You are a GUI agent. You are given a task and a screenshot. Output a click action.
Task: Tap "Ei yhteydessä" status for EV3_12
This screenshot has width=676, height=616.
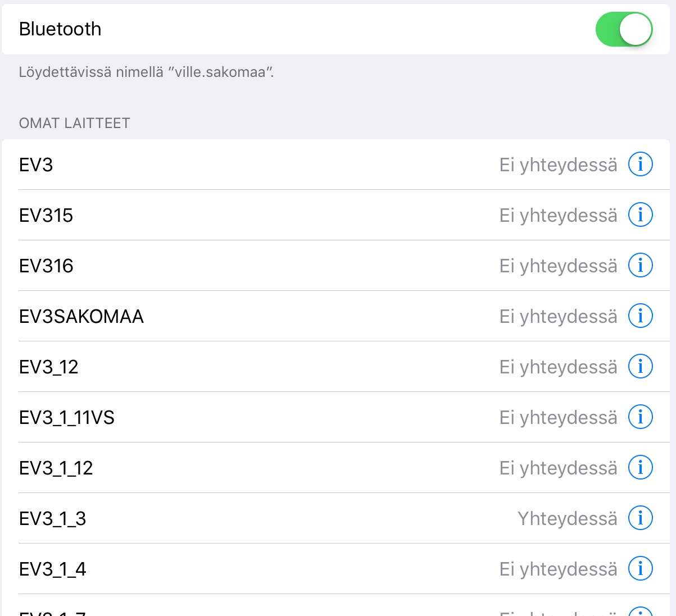tap(558, 367)
